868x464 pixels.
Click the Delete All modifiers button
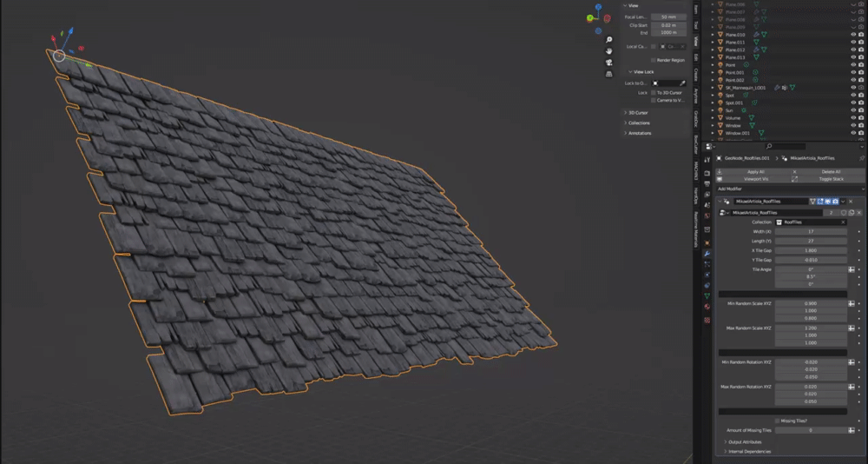(x=828, y=172)
